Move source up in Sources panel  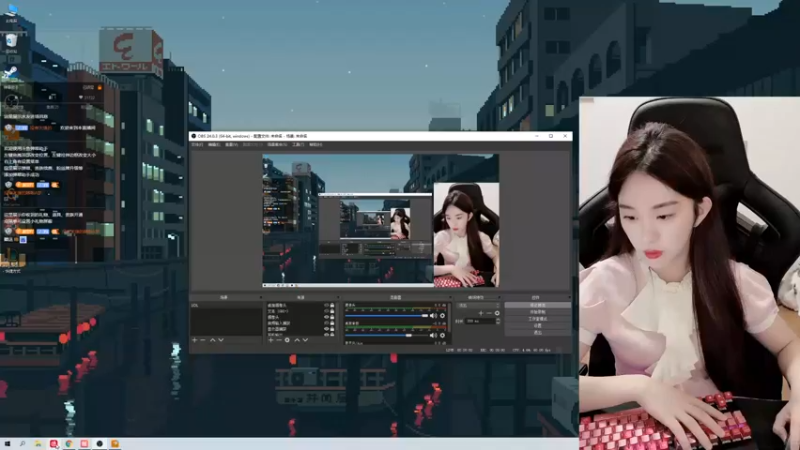[297, 340]
